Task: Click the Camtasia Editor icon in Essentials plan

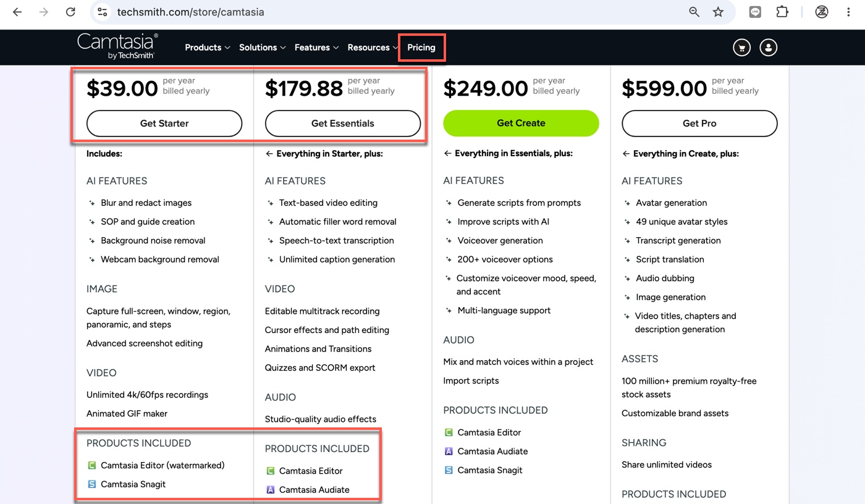Action: 270,471
